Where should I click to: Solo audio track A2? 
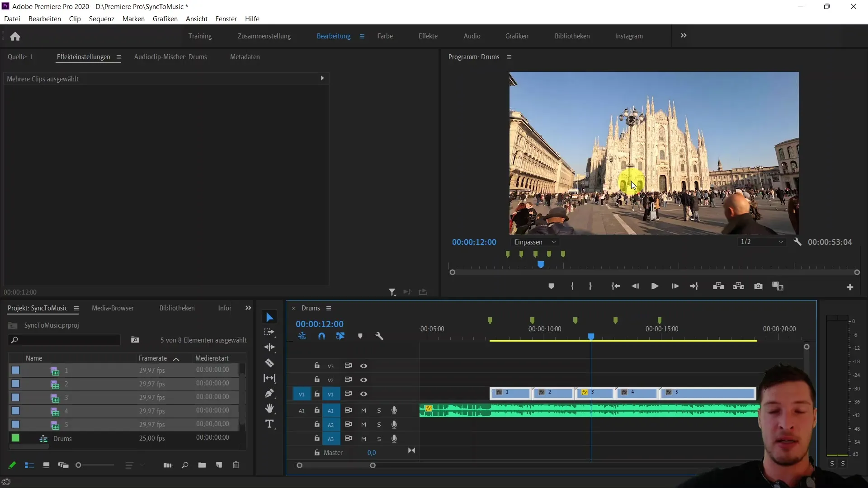click(379, 425)
